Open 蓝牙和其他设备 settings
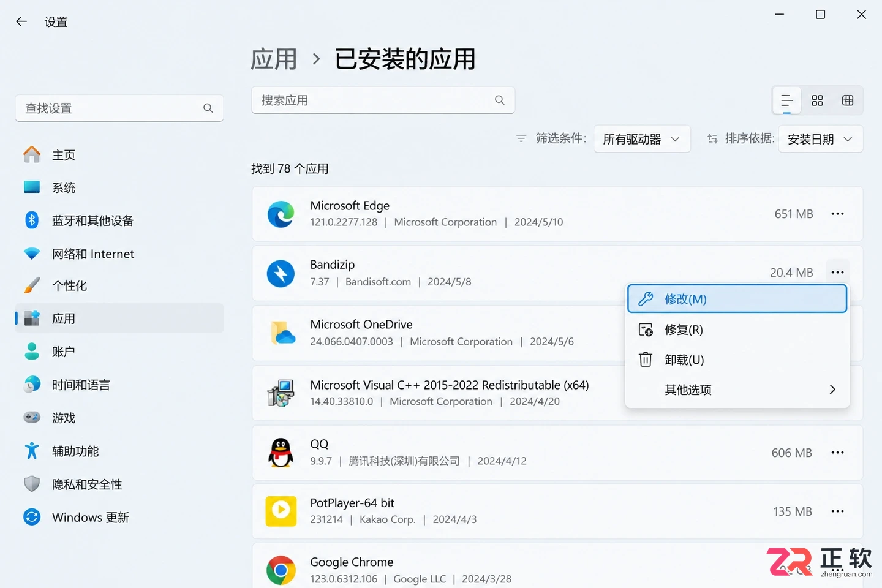This screenshot has height=588, width=882. tap(119, 221)
